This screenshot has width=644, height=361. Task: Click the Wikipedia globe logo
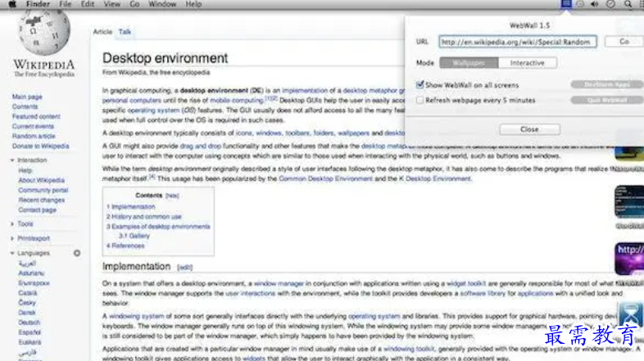44,33
